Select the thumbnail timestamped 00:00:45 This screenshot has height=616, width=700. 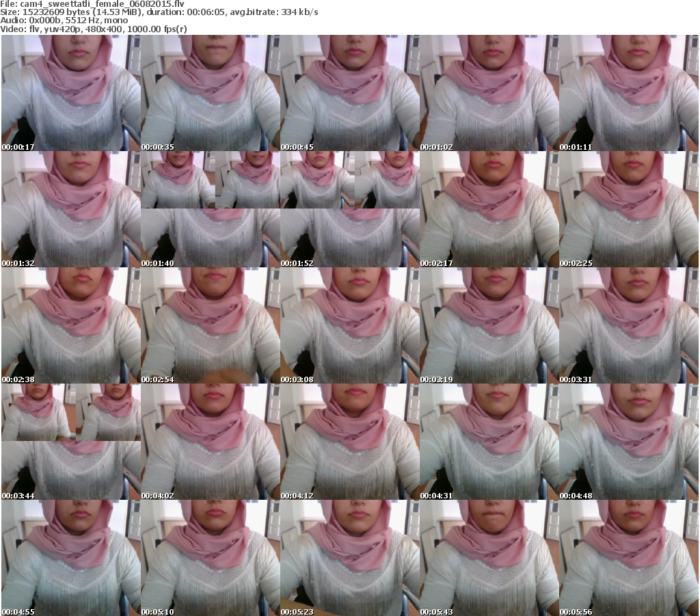(x=349, y=93)
